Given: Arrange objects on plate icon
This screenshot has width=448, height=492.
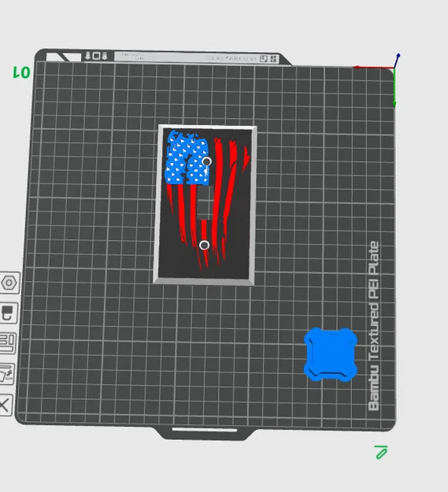Looking at the screenshot, I should 8,342.
